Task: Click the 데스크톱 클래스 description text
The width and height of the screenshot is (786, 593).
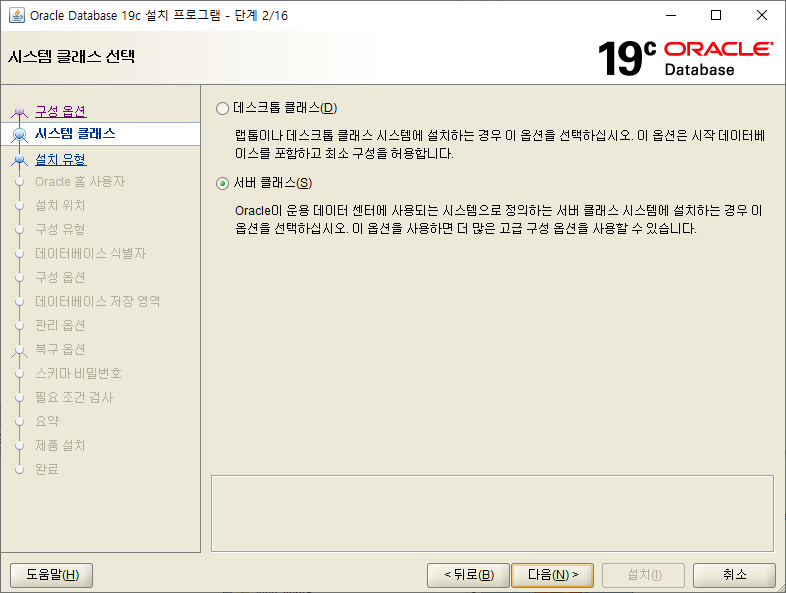Action: tap(500, 144)
